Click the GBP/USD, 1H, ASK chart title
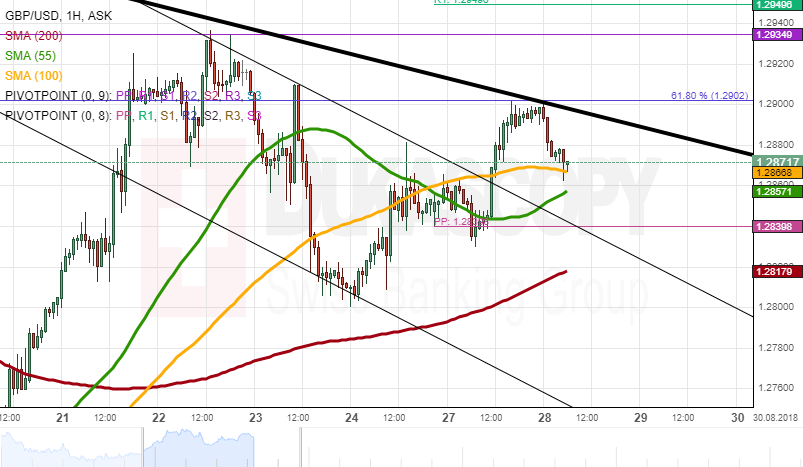The height and width of the screenshot is (467, 803). [58, 16]
